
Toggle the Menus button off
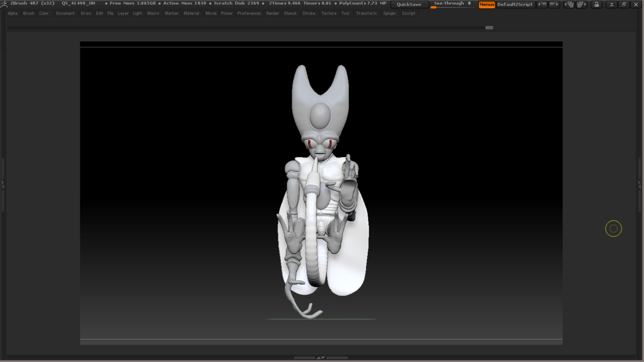click(x=487, y=4)
